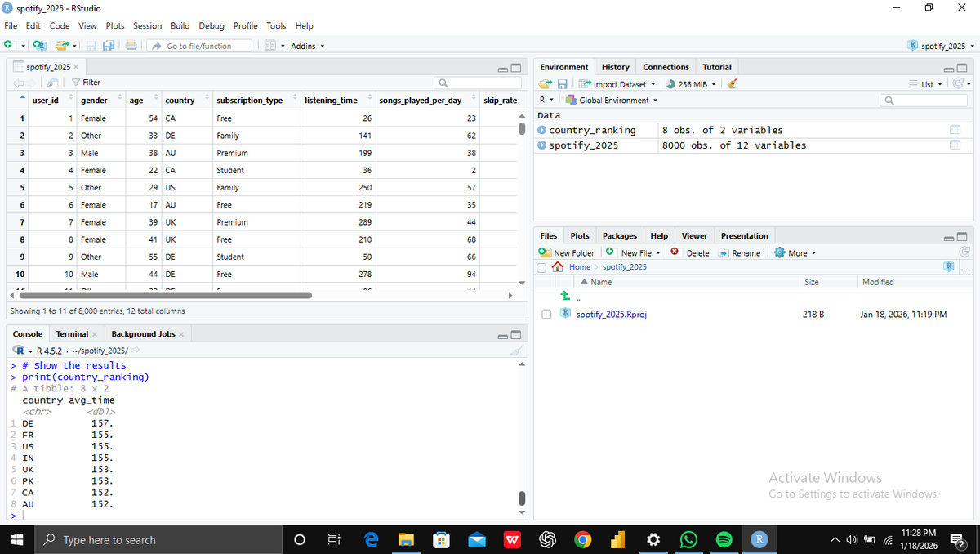The width and height of the screenshot is (980, 554).
Task: Check the box next to spotify_2025.Rproj
Action: (548, 315)
